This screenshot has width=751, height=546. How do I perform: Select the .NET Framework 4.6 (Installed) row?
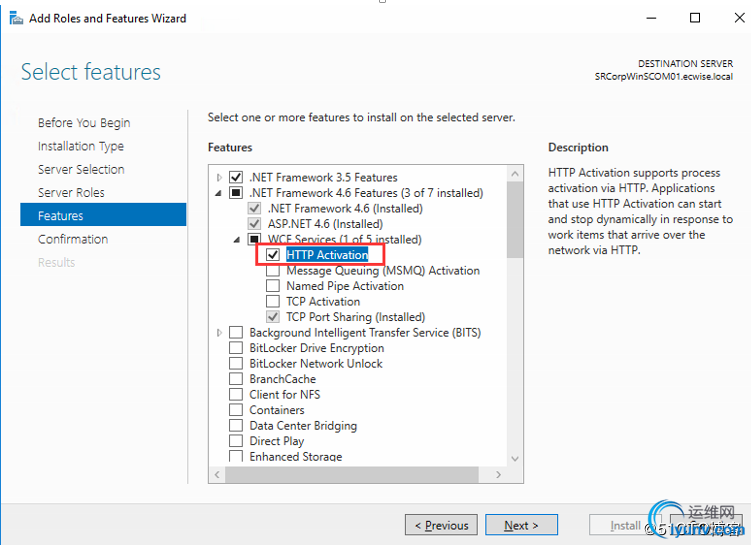[345, 208]
